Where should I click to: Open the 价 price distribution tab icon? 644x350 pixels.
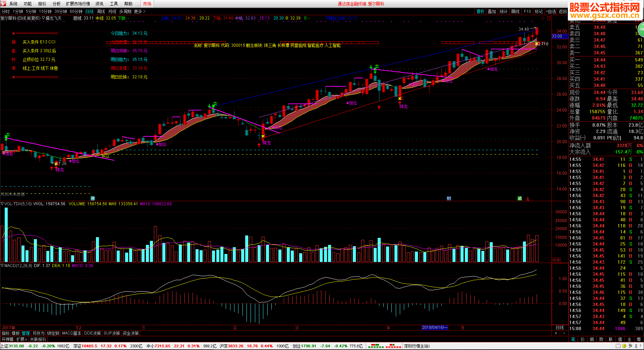point(583,339)
